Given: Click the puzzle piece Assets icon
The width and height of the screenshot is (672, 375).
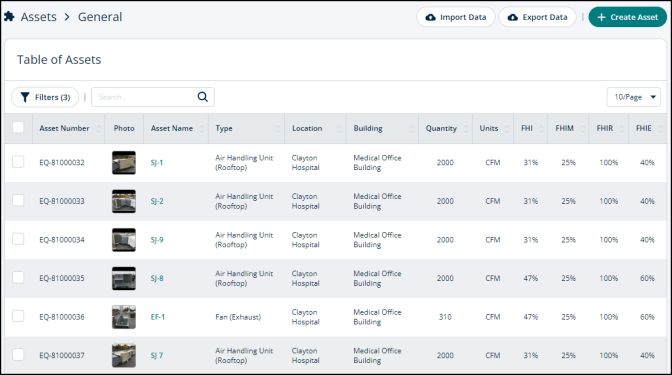Looking at the screenshot, I should tap(9, 17).
